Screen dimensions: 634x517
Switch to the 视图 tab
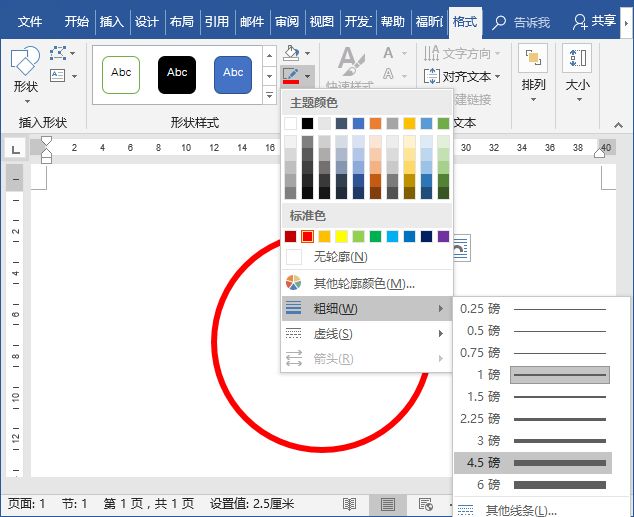coord(321,21)
